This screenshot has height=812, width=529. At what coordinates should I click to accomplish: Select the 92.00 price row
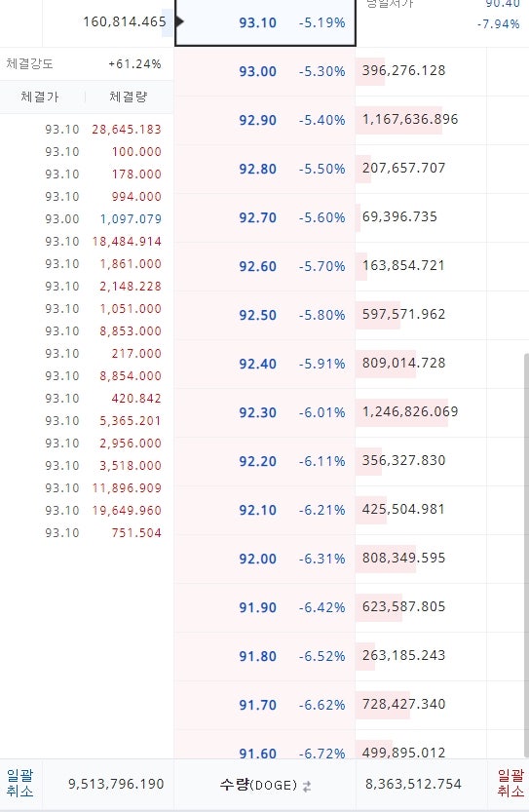(x=265, y=559)
